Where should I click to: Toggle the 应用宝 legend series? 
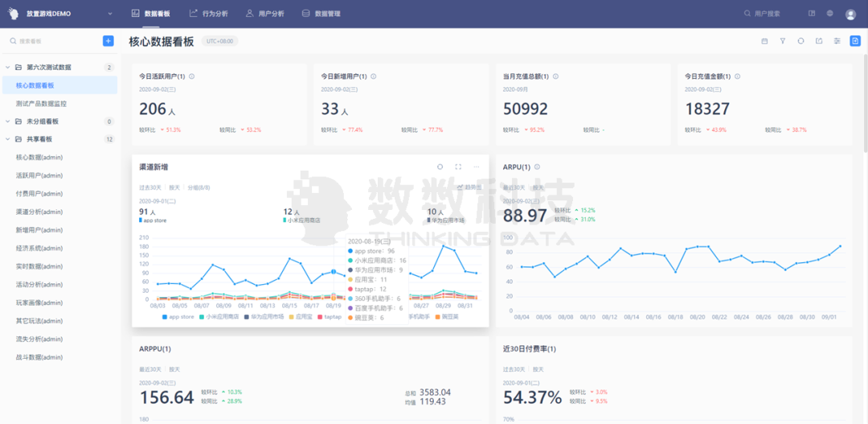pyautogui.click(x=301, y=317)
